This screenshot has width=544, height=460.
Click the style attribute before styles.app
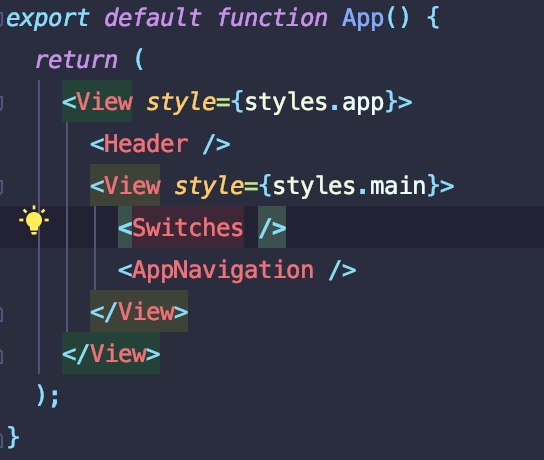click(181, 102)
